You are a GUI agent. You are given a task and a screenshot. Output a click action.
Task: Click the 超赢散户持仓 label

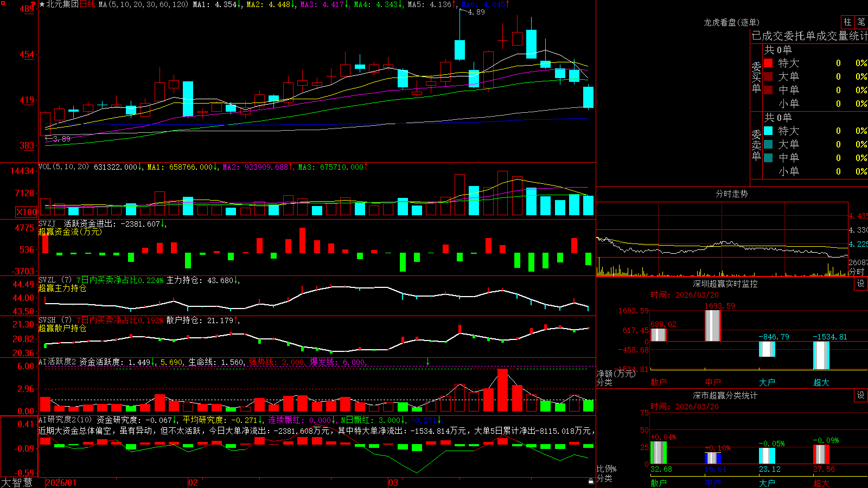pos(62,329)
